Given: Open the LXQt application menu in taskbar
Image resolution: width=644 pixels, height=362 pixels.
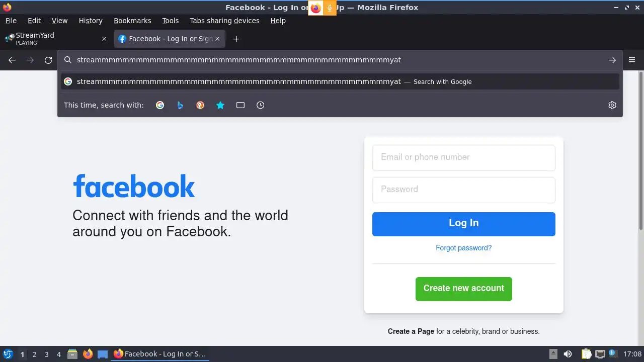Looking at the screenshot, I should coord(8,354).
